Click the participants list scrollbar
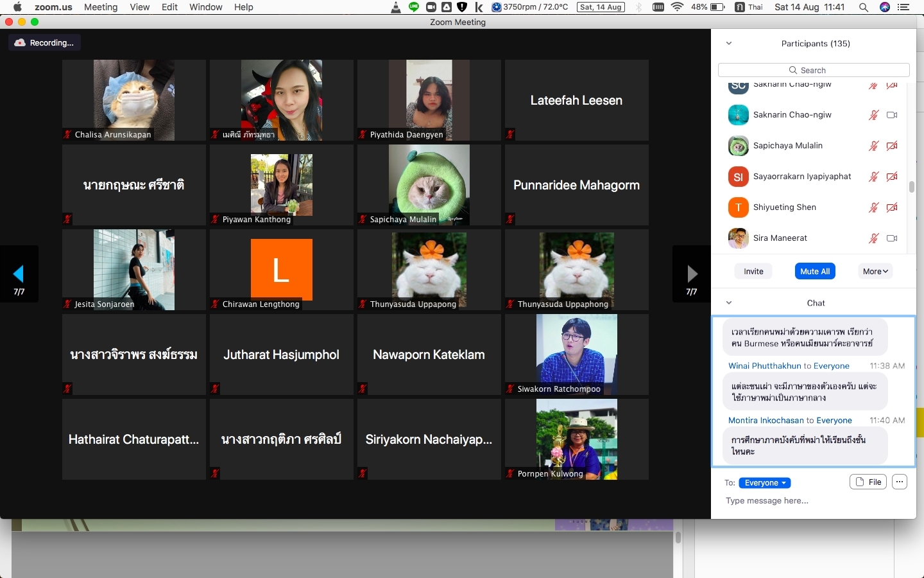Image resolution: width=924 pixels, height=578 pixels. pyautogui.click(x=911, y=187)
